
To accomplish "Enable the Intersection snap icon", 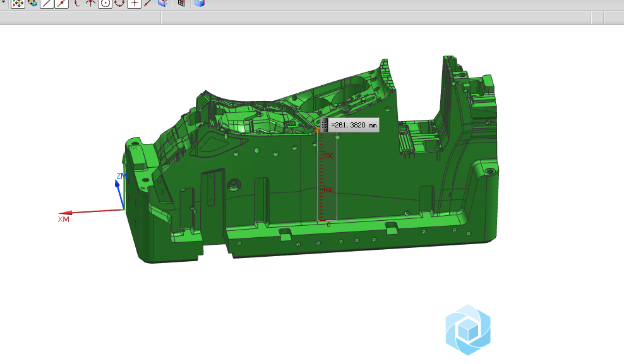I will pyautogui.click(x=91, y=3).
